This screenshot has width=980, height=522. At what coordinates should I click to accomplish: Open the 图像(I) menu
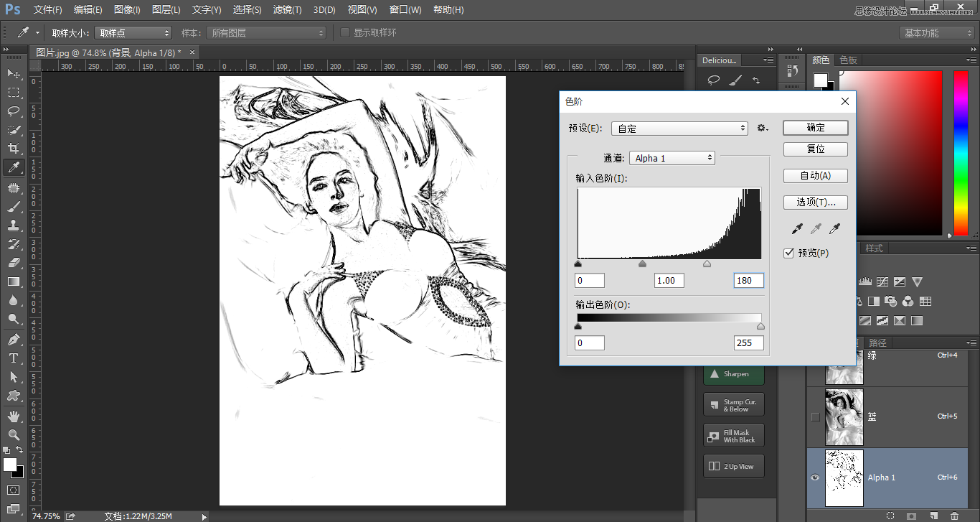[127, 10]
